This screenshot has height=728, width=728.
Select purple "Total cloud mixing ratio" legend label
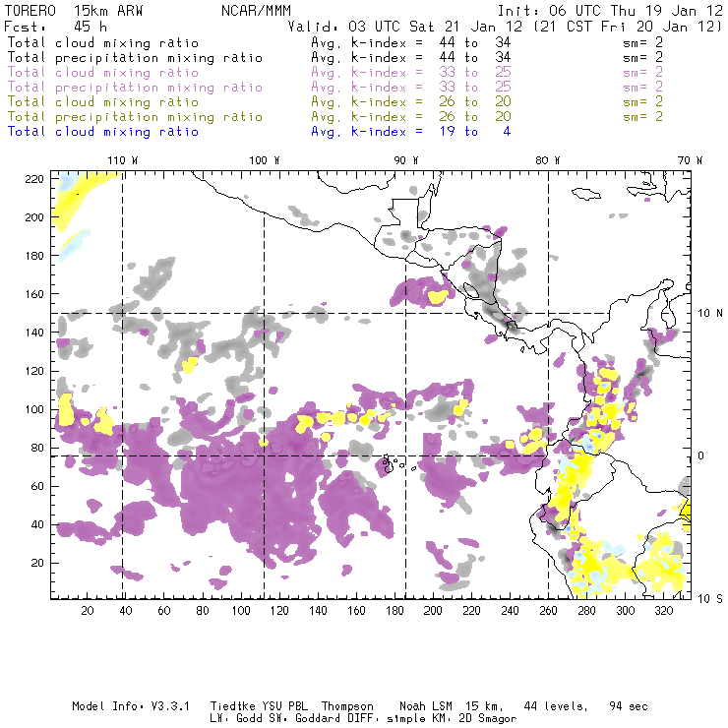(x=103, y=73)
